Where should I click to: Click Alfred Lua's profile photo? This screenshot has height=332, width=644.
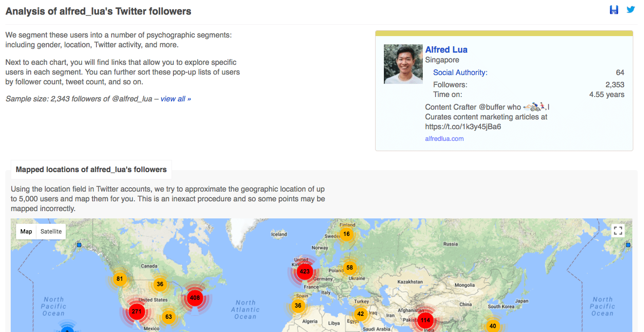(x=403, y=64)
